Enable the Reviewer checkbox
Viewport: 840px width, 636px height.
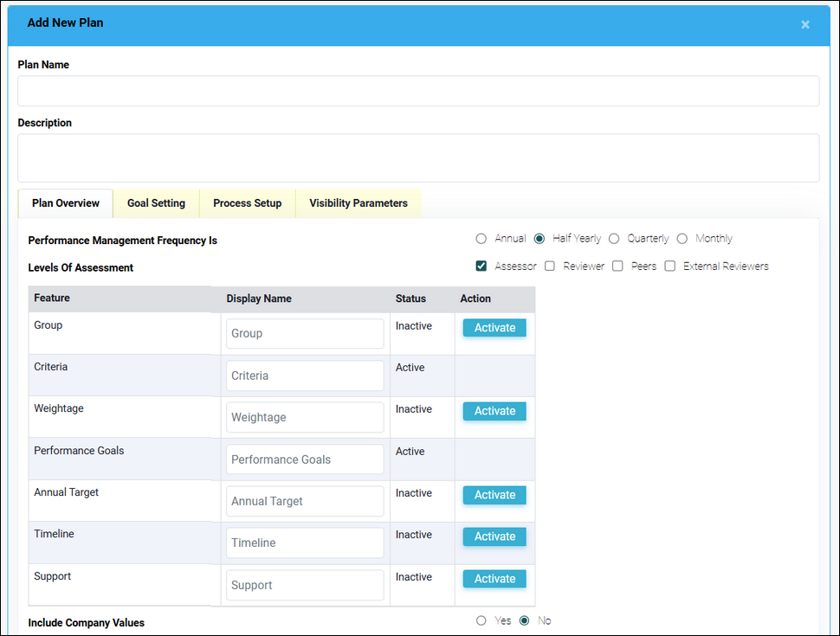click(x=550, y=267)
